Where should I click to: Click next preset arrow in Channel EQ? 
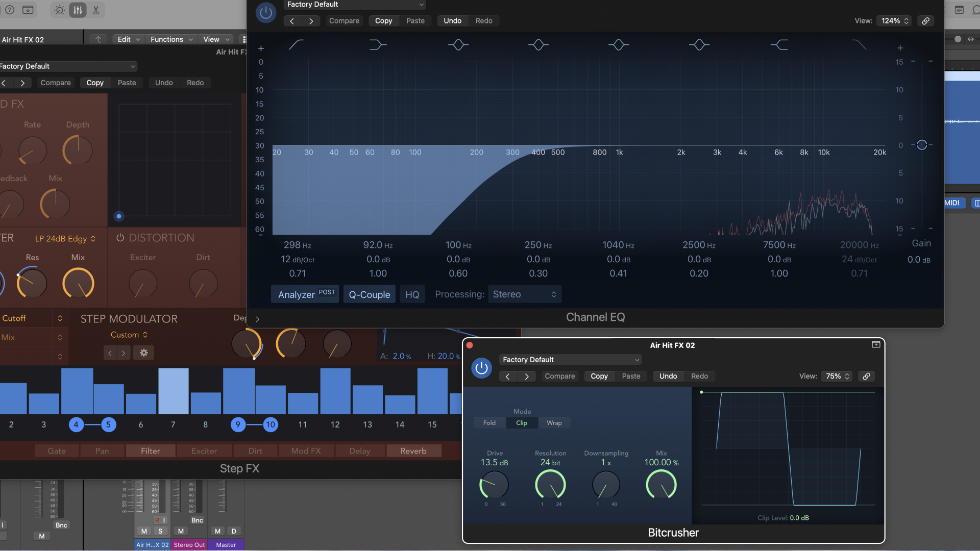coord(311,21)
